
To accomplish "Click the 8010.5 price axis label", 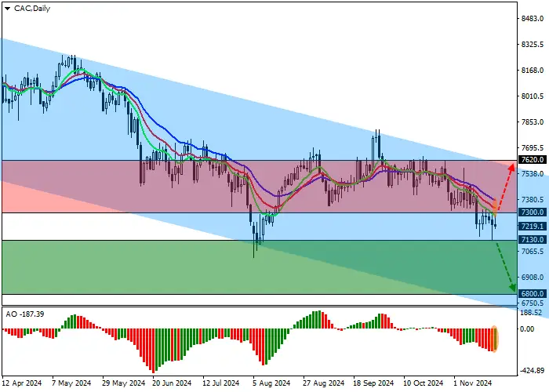I will (x=533, y=96).
